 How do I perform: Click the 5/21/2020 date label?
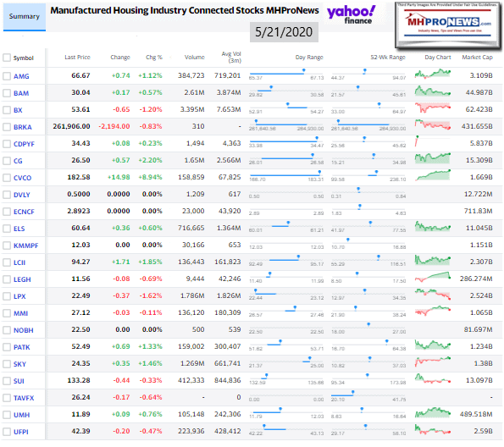(284, 32)
